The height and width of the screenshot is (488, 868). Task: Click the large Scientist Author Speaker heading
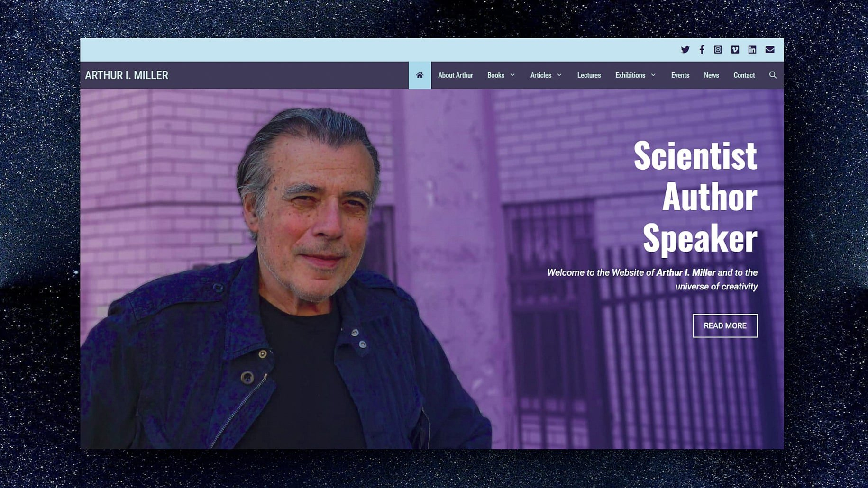[695, 197]
